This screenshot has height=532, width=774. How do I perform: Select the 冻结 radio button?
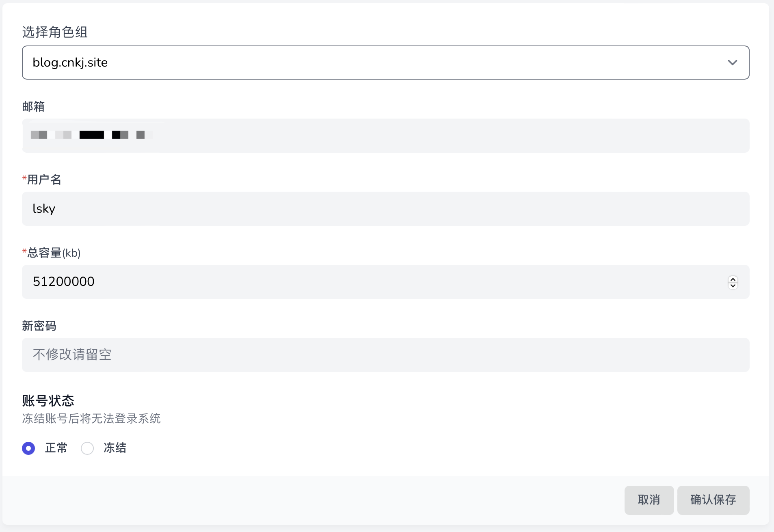point(87,448)
